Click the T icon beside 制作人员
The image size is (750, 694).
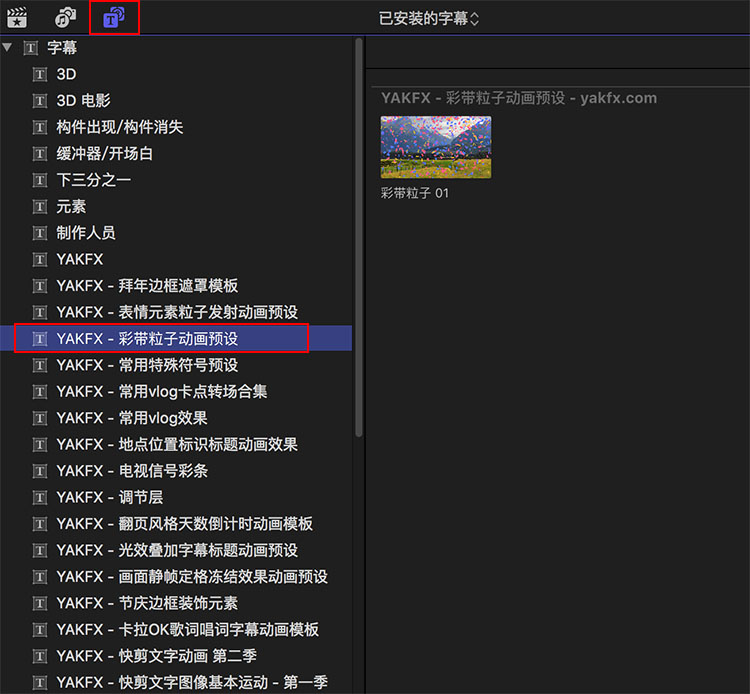(40, 233)
